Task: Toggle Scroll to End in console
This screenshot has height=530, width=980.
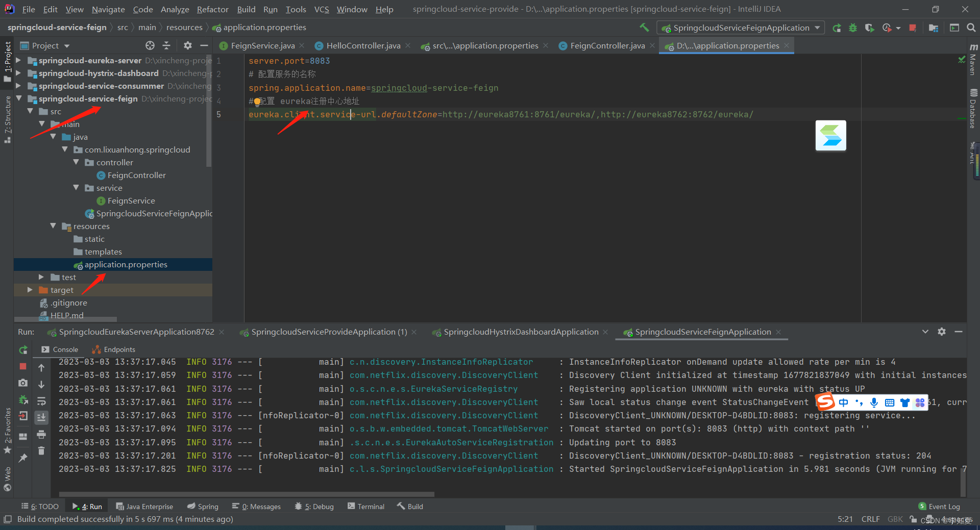Action: pos(41,417)
